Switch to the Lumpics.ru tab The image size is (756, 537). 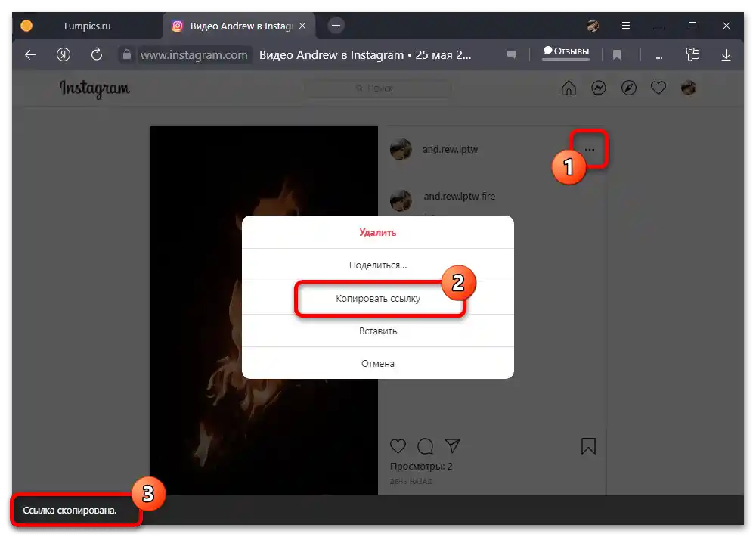(x=87, y=26)
